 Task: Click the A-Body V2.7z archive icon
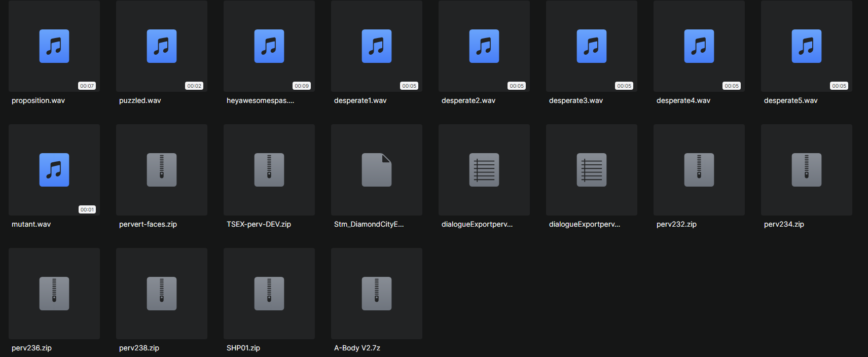pyautogui.click(x=377, y=294)
